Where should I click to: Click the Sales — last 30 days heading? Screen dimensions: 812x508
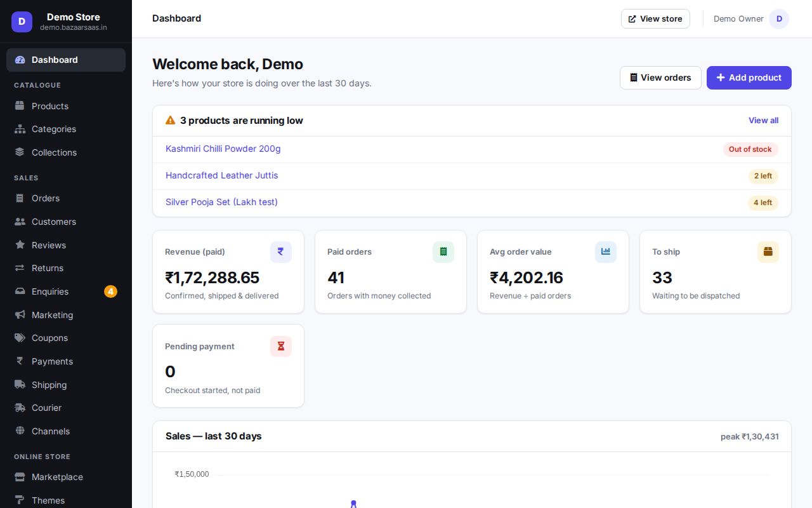click(x=214, y=436)
